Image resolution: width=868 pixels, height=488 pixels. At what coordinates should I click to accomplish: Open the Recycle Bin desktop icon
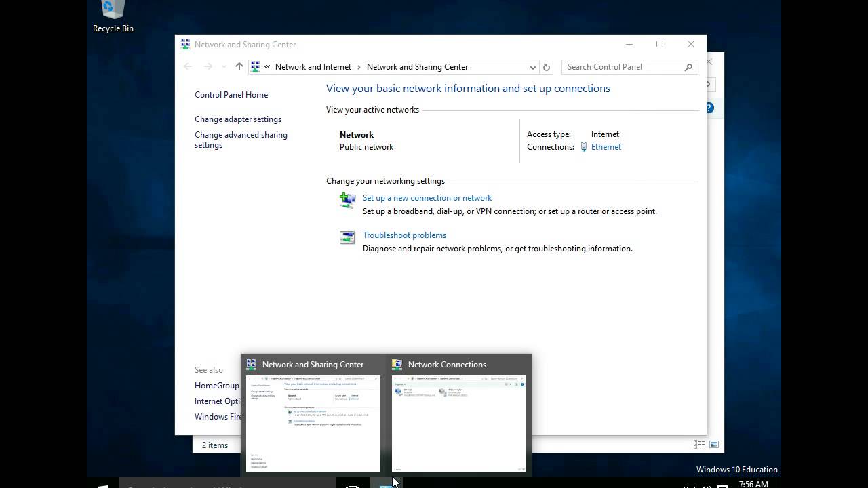[113, 17]
